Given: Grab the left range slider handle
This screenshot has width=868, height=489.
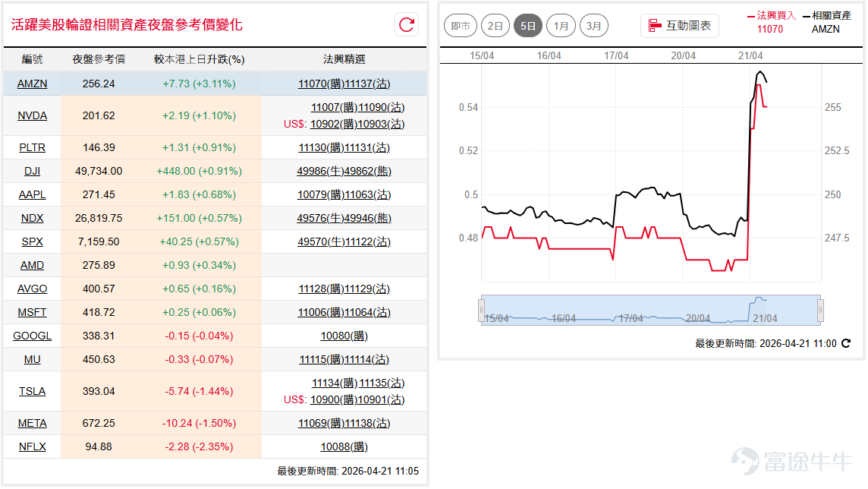Looking at the screenshot, I should click(481, 310).
